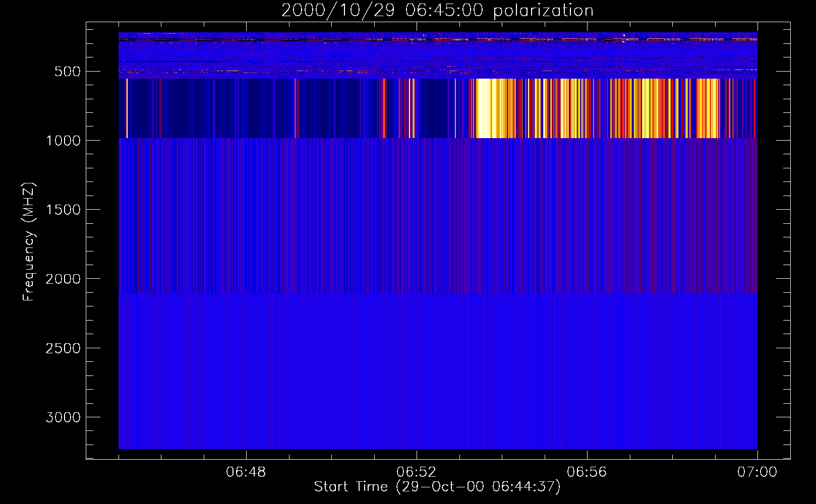Click the 1000 frequency tick label
The height and width of the screenshot is (504, 816).
(63, 141)
